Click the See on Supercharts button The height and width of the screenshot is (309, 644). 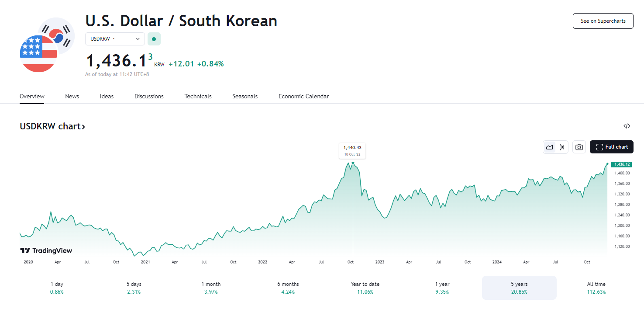pyautogui.click(x=603, y=21)
